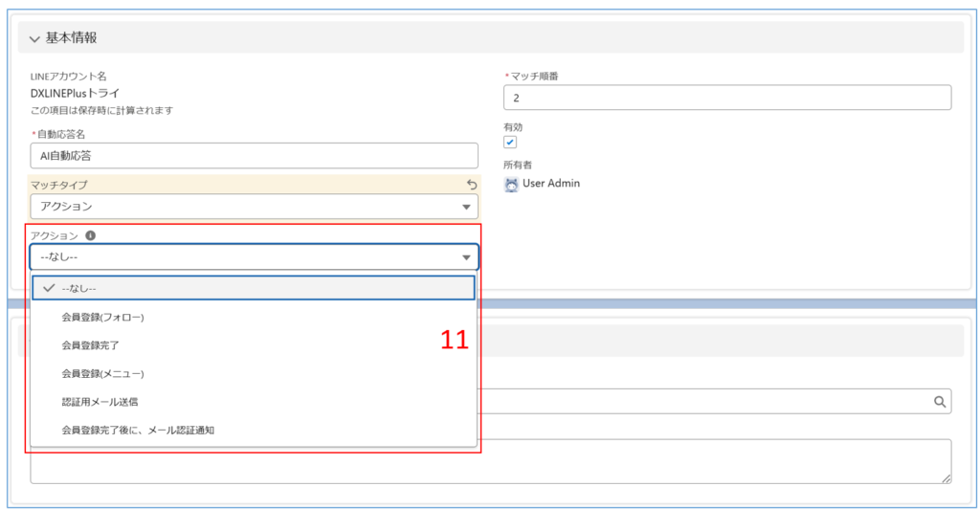The width and height of the screenshot is (980, 509).
Task: Click the undo icon beside マッチタイプ
Action: (x=471, y=185)
